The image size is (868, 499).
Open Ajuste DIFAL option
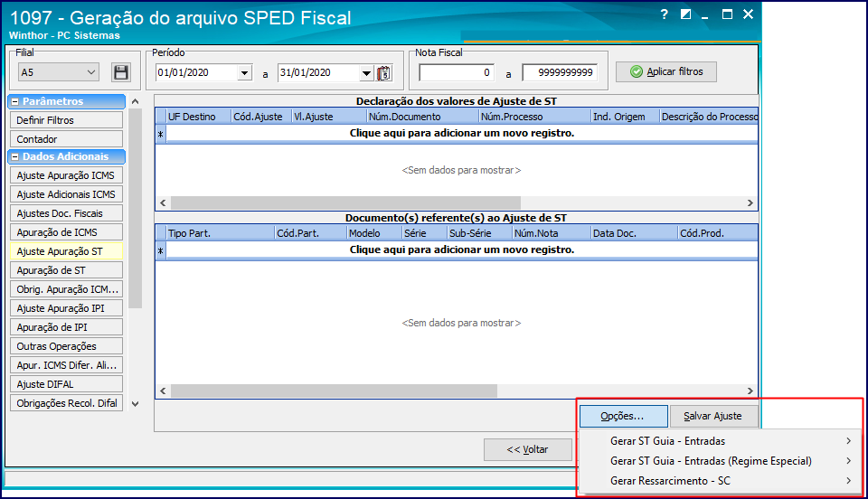66,384
